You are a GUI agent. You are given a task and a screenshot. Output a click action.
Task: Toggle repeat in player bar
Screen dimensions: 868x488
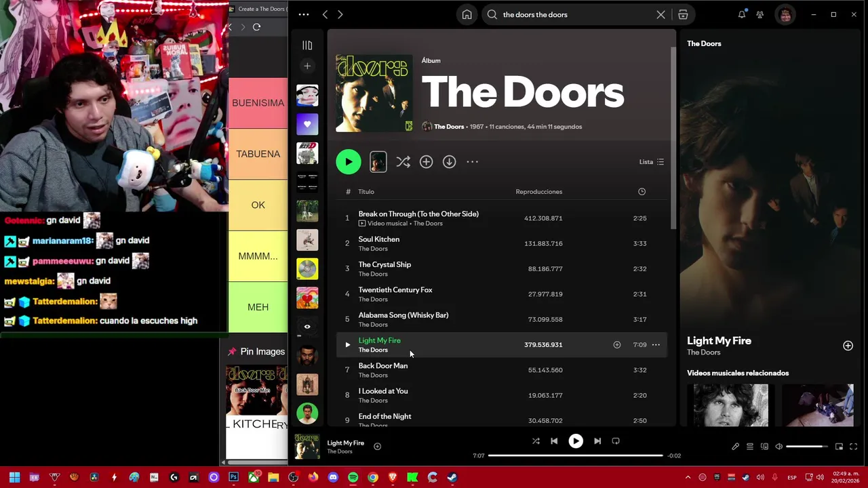(x=616, y=441)
